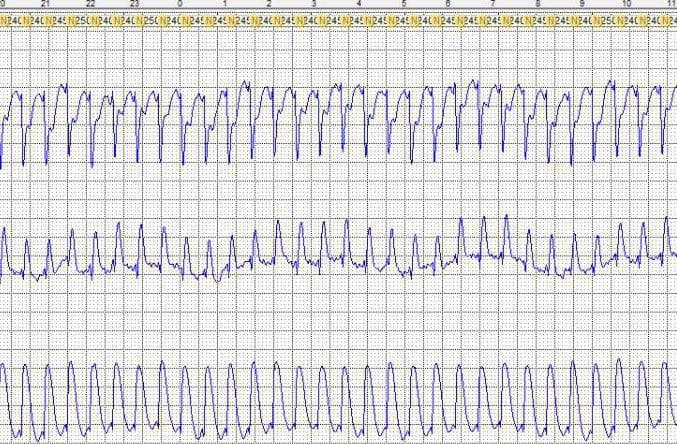Click the time marker labeled 21
The image size is (677, 444).
pyautogui.click(x=45, y=4)
